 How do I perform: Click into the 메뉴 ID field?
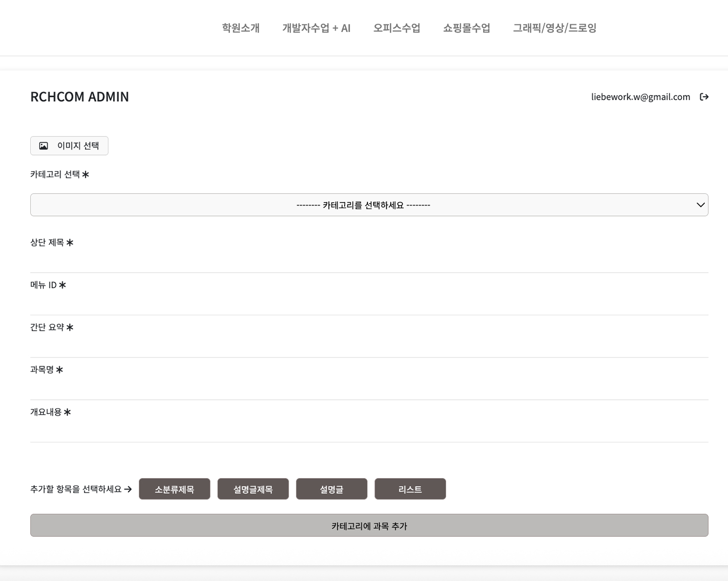pyautogui.click(x=369, y=304)
